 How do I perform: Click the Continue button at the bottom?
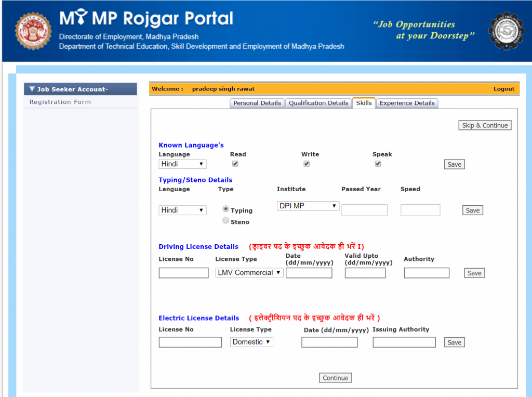click(335, 378)
